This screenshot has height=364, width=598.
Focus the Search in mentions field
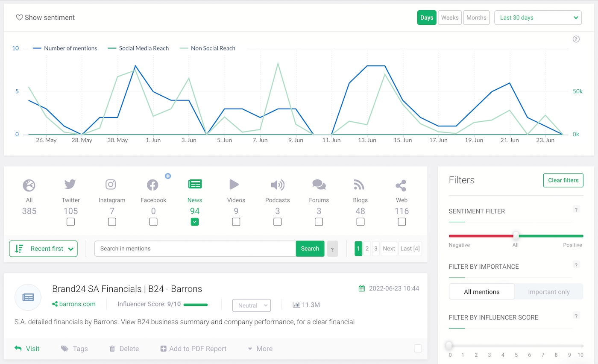coord(195,249)
